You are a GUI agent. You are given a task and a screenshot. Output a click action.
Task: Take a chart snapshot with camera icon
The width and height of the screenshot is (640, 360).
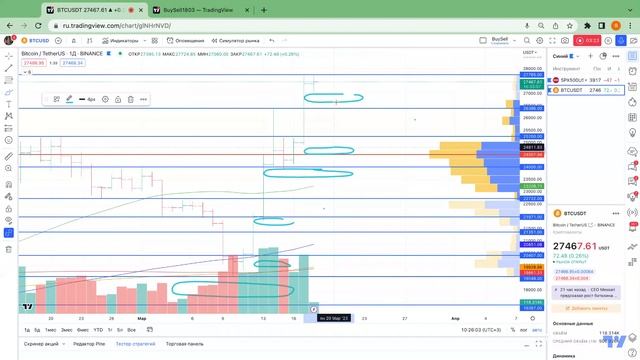click(x=565, y=40)
